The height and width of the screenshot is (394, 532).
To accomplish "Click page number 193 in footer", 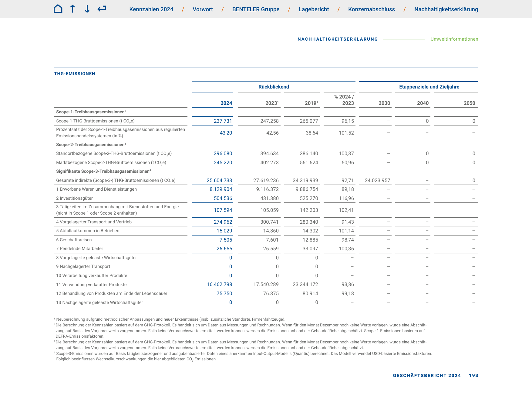I will [x=473, y=376].
